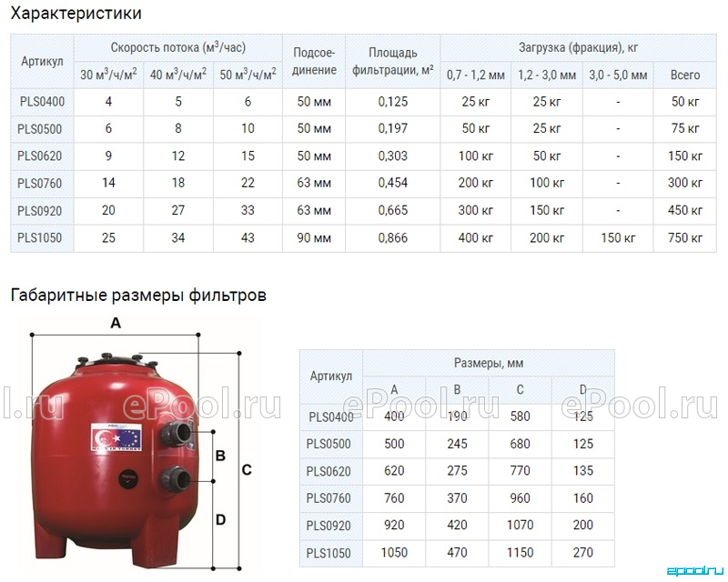The height and width of the screenshot is (582, 728).
Task: Click the '3,0 - 5,0 мм' column header
Action: coord(618,75)
